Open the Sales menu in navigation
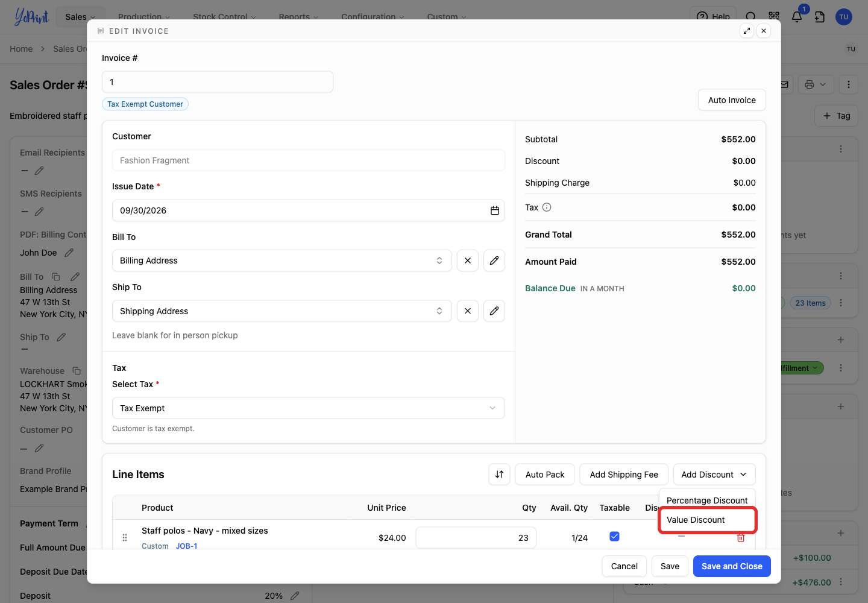 80,17
